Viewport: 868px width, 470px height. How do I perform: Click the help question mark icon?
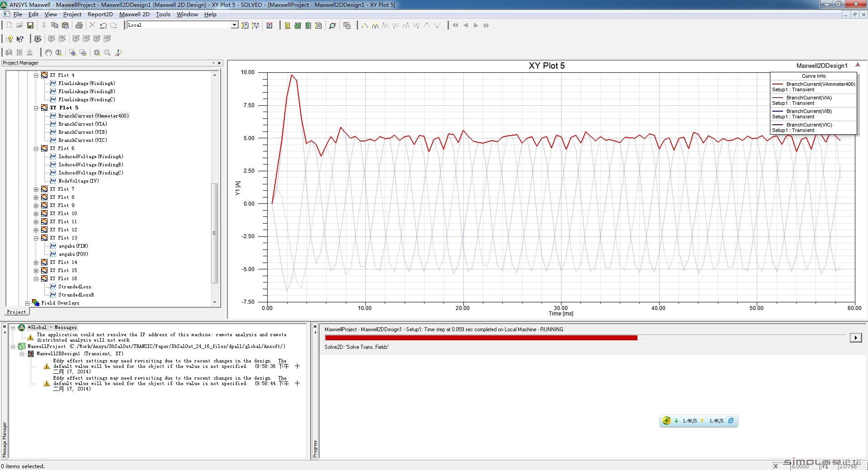point(9,39)
